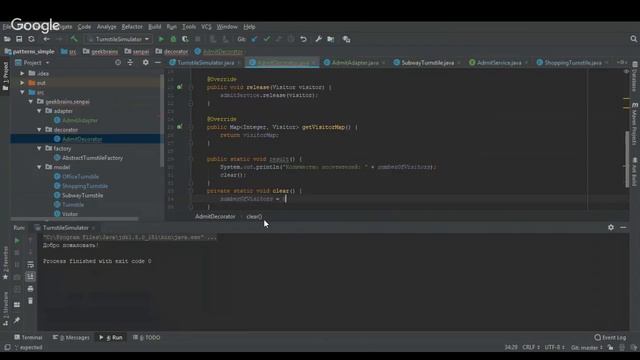Image resolution: width=640 pixels, height=360 pixels.
Task: Collapse the decorator package
Action: pos(40,130)
